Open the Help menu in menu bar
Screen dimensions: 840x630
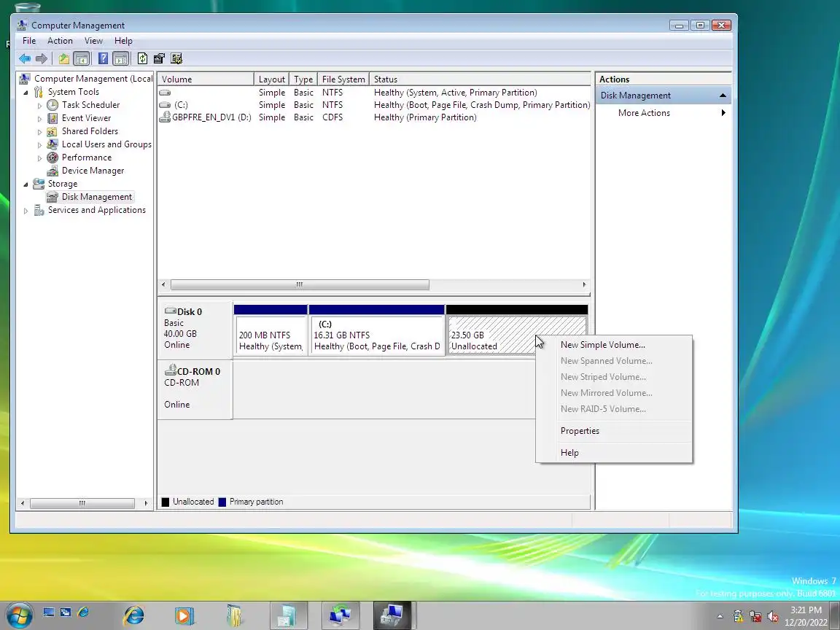click(x=123, y=41)
